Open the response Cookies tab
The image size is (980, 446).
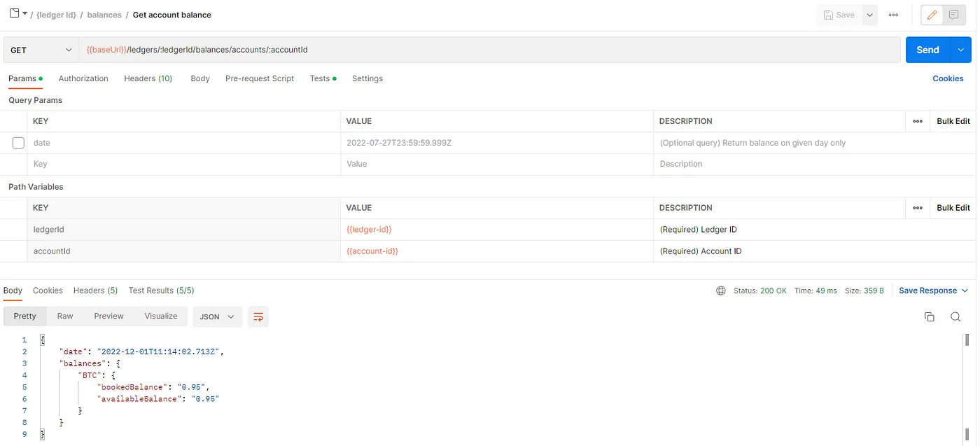tap(48, 291)
